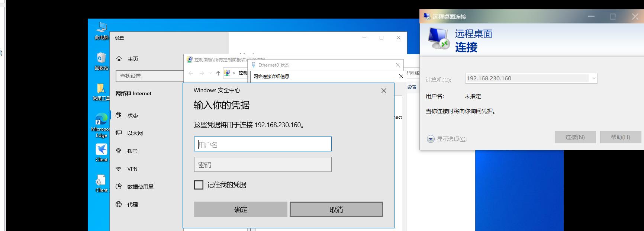This screenshot has width=644, height=231.
Task: Maximize the 设置 window
Action: [381, 38]
